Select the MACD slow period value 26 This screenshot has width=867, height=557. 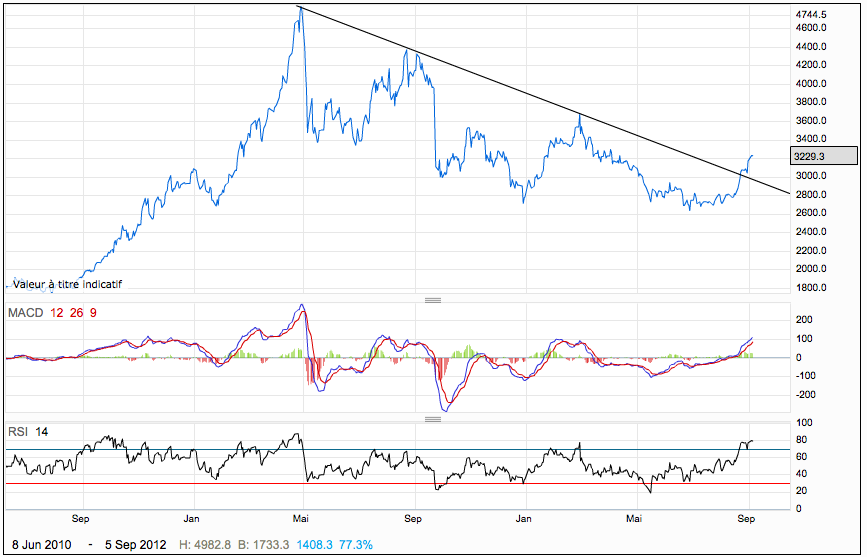click(x=76, y=313)
